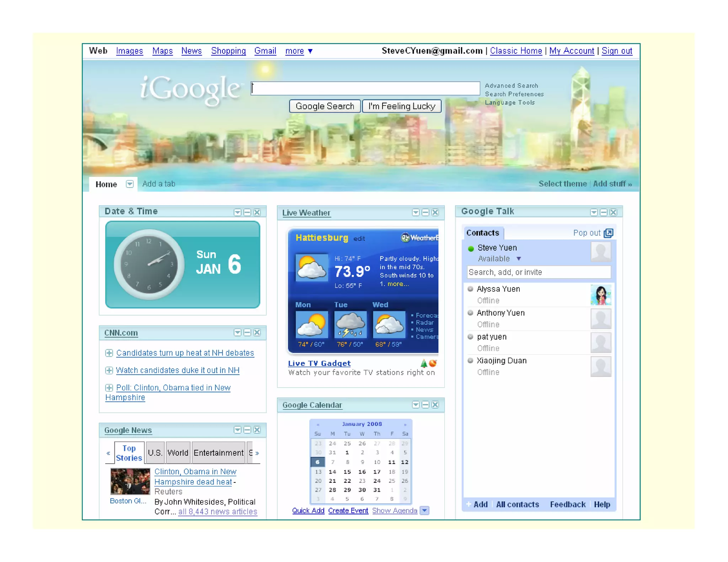Click the Add contact button in Google Talk
The image size is (728, 562).
[x=477, y=504]
